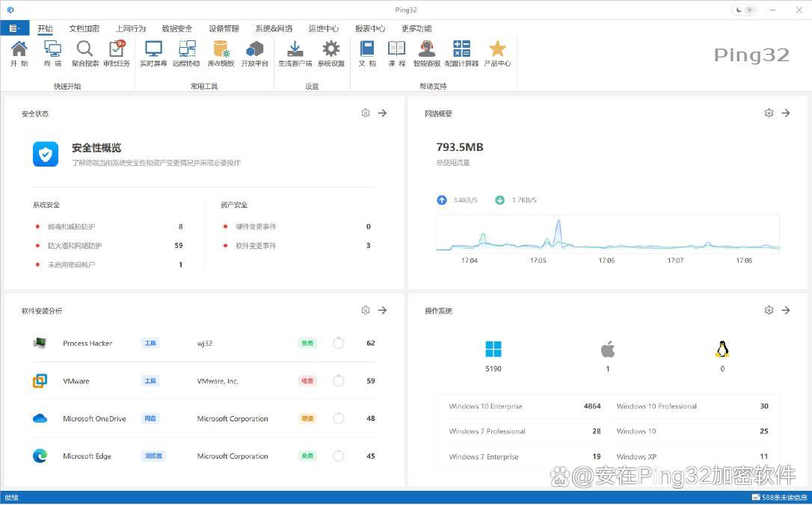The width and height of the screenshot is (812, 505).
Task: Open the 配置计算器 calculator icon
Action: point(461,53)
